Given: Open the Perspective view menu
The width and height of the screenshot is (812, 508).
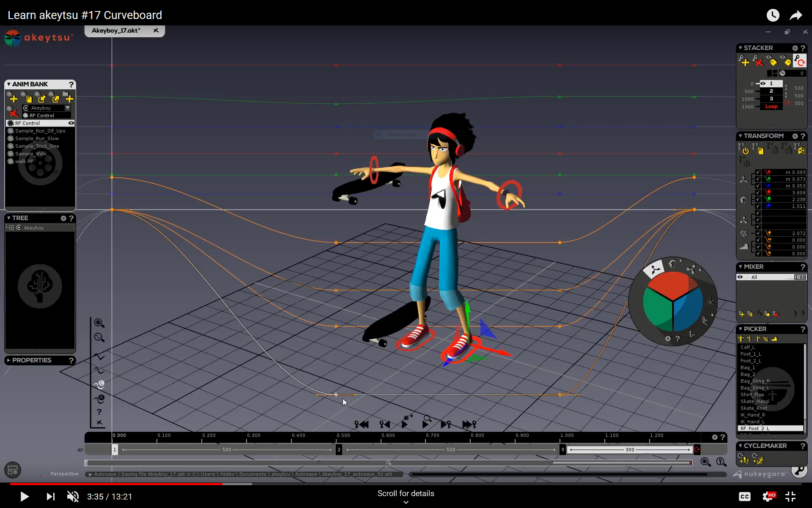Looking at the screenshot, I should click(64, 474).
